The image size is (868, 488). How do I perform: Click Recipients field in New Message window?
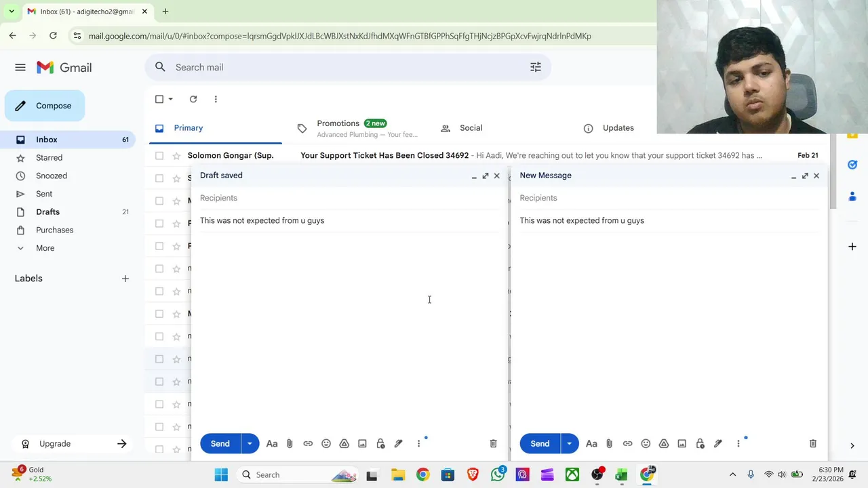coord(669,198)
